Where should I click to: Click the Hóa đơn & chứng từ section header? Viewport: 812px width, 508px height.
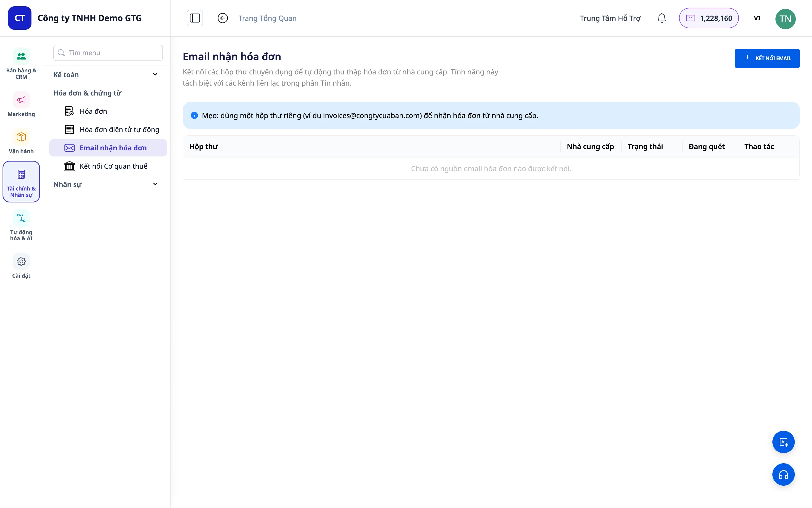tap(87, 93)
